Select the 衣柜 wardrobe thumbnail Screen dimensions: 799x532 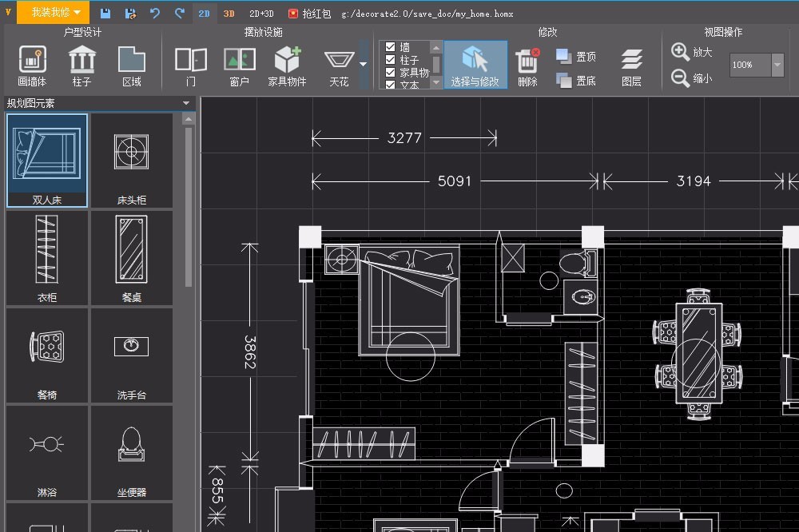[x=47, y=258]
